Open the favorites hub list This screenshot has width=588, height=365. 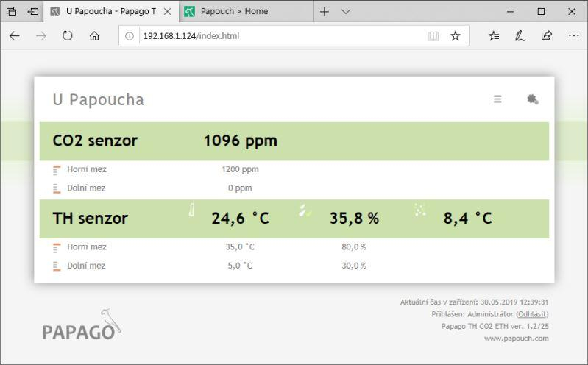495,35
